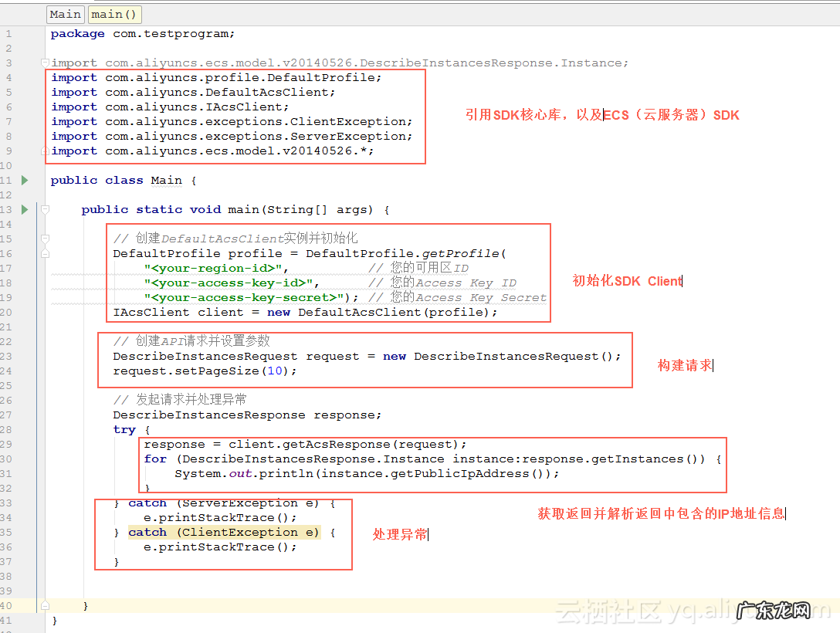Click the try keyword at line 28
Image resolution: width=840 pixels, height=633 pixels.
(x=124, y=429)
